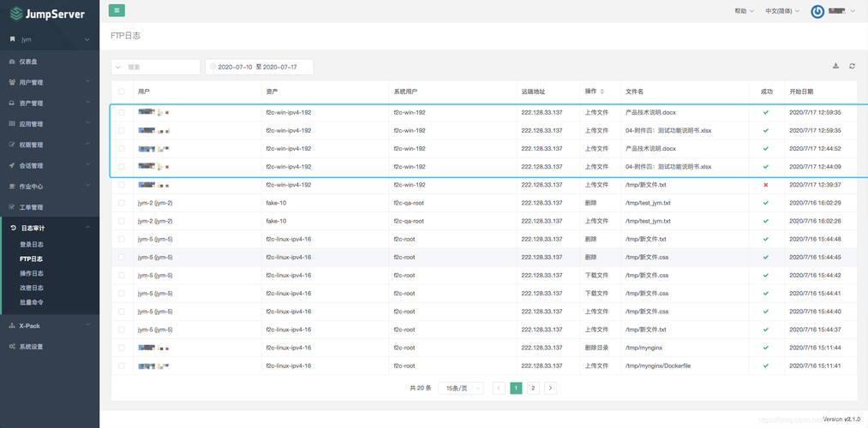
Task: Check the row at 2020/7/16 15:44:45
Action: pyautogui.click(x=122, y=257)
